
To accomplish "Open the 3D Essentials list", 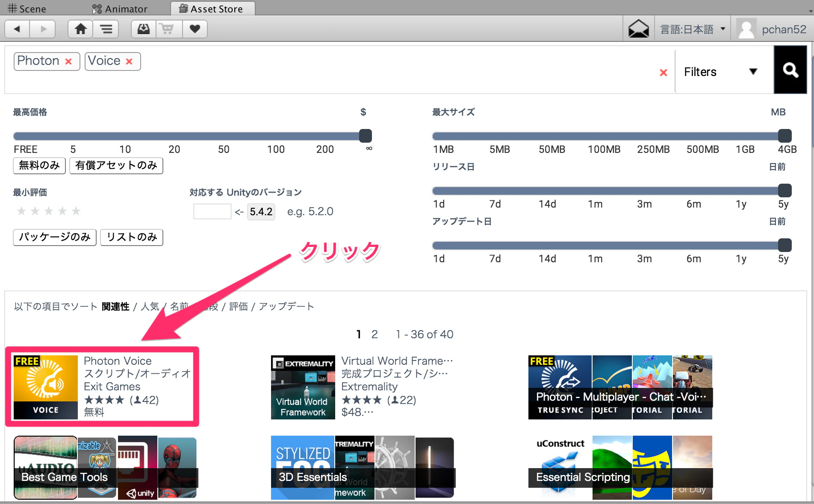I will [363, 467].
